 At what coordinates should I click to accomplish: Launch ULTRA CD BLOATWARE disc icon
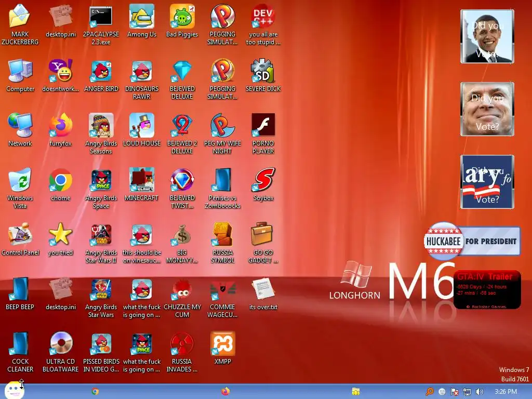(x=60, y=343)
